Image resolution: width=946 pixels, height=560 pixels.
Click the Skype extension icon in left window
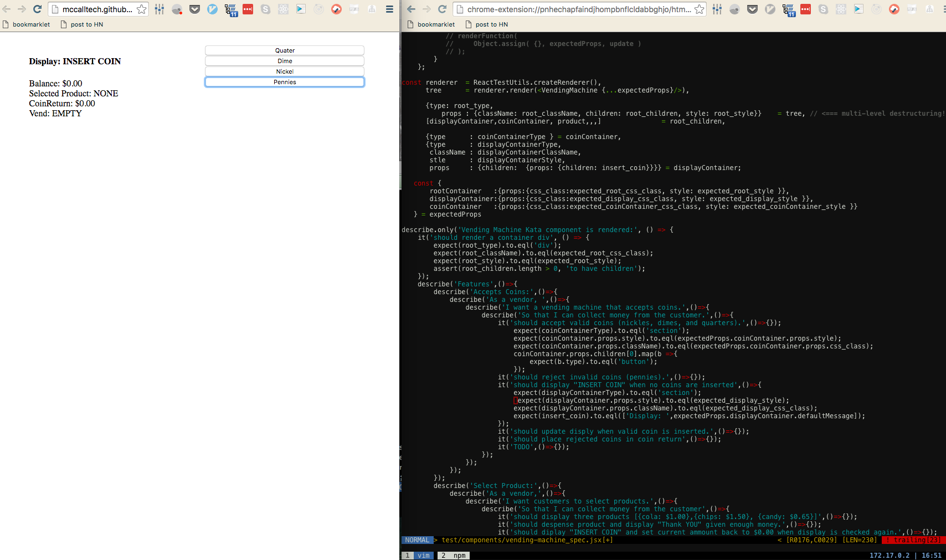click(x=266, y=9)
